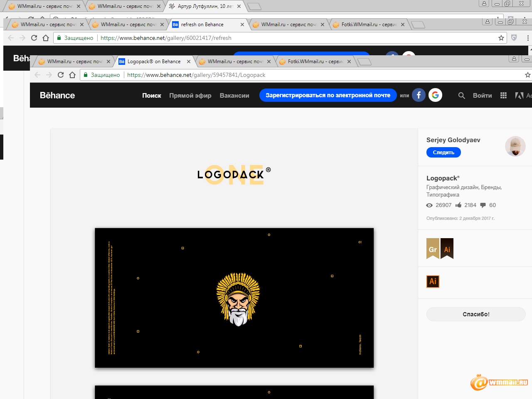532x399 pixels.
Task: Click green padlock in Logopack address bar
Action: pyautogui.click(x=86, y=75)
